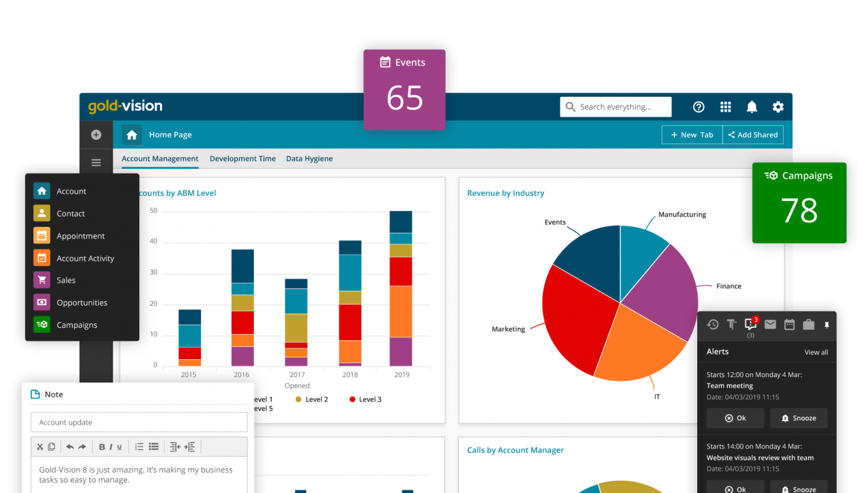The image size is (868, 493).
Task: Open the hamburger menu in the sidebar
Action: pyautogui.click(x=96, y=163)
